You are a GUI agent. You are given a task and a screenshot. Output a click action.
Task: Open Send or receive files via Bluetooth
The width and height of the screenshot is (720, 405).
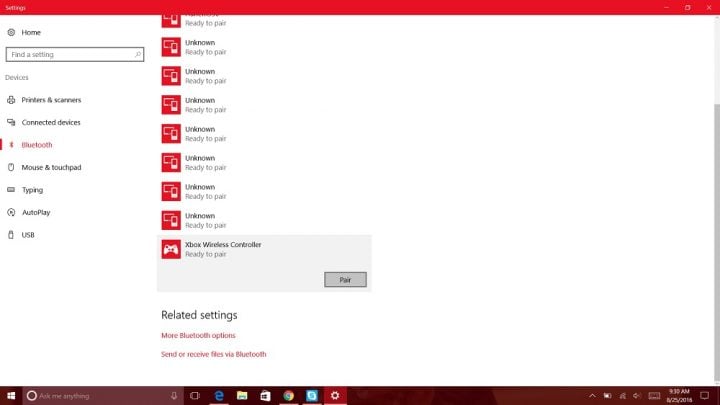pyautogui.click(x=214, y=354)
